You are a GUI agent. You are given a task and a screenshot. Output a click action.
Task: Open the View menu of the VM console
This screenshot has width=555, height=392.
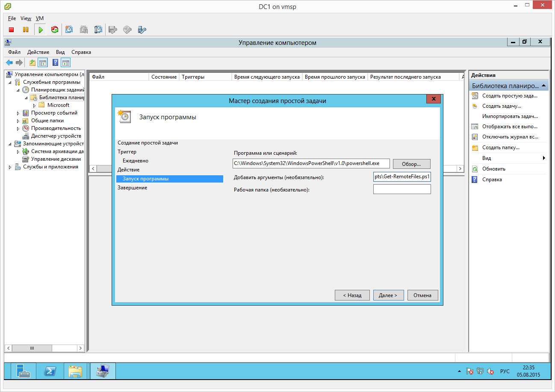[x=26, y=18]
